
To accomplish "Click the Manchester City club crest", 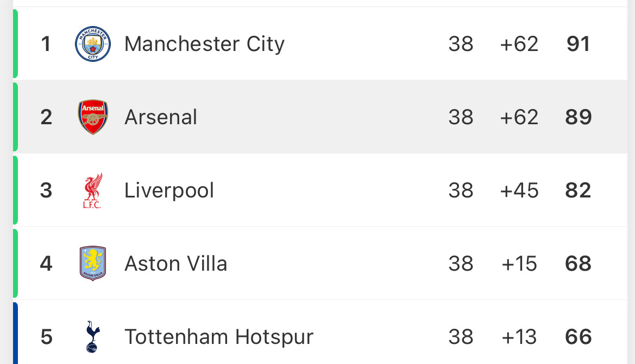I will pyautogui.click(x=93, y=44).
